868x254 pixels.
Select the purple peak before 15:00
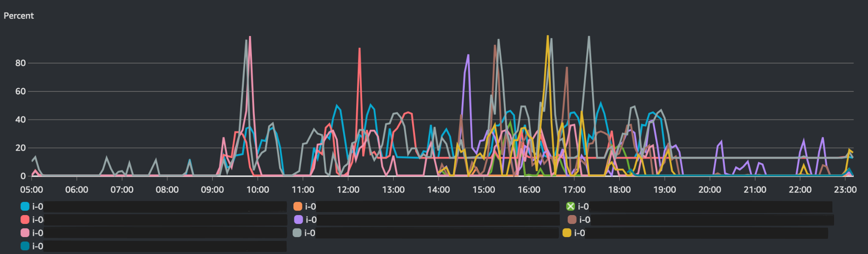pyautogui.click(x=468, y=55)
